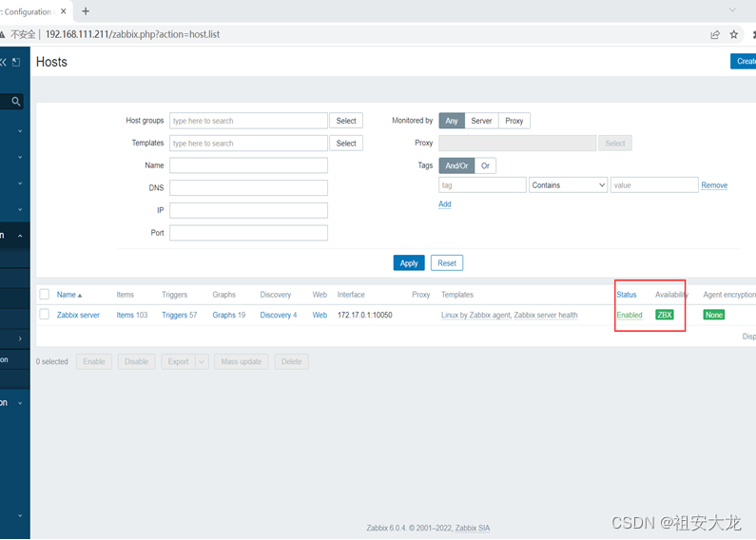Click the IP filter field
This screenshot has width=756, height=540.
[x=248, y=210]
